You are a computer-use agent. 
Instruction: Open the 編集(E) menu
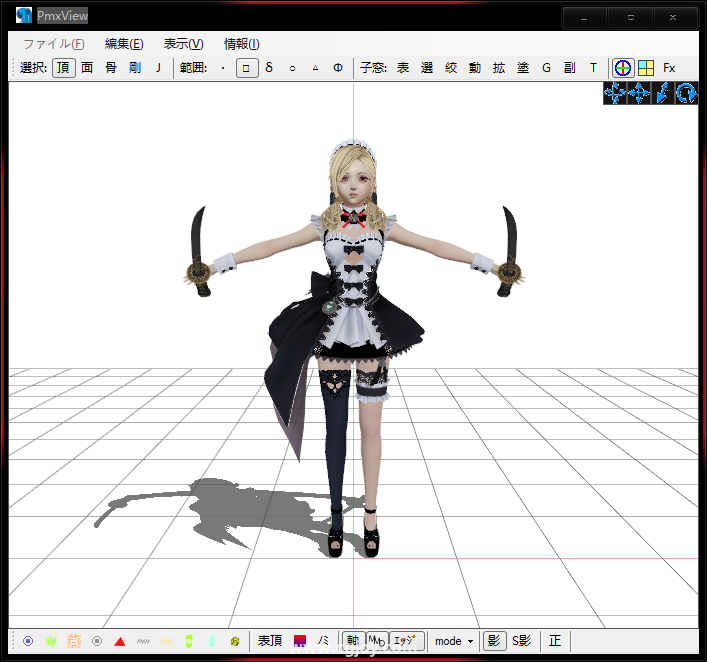[x=124, y=44]
